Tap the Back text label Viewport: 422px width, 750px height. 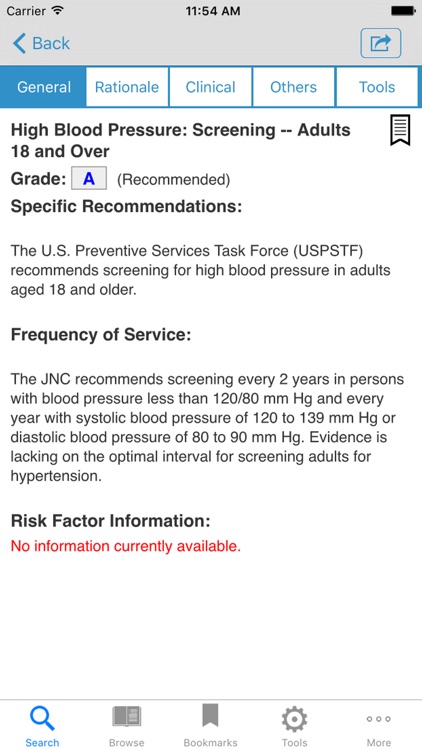point(51,44)
